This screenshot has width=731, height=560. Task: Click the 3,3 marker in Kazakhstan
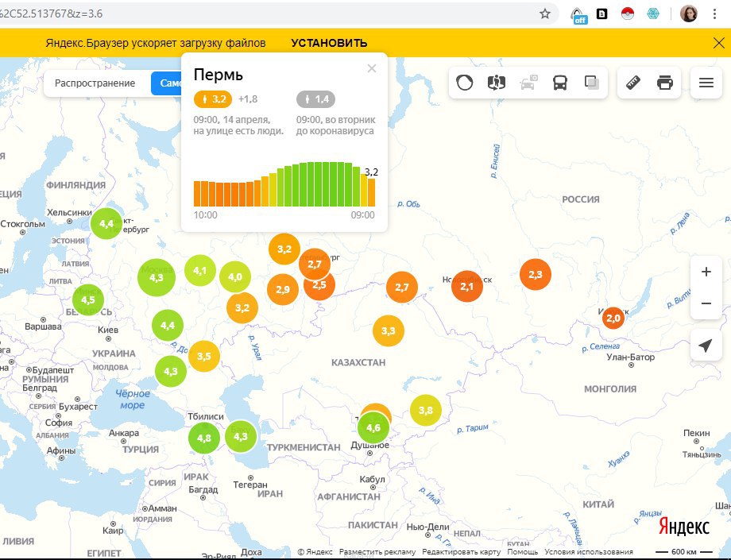[x=389, y=330]
